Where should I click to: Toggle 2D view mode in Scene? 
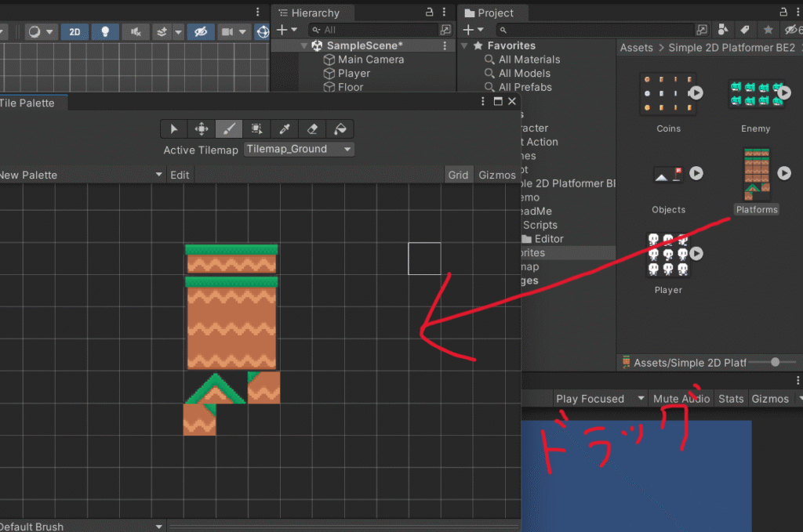[x=74, y=31]
